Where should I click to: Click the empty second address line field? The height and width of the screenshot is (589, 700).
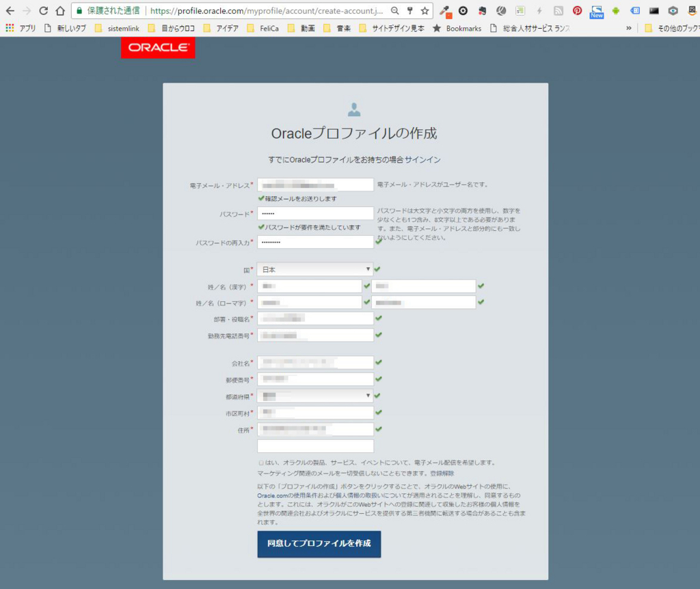(x=315, y=446)
